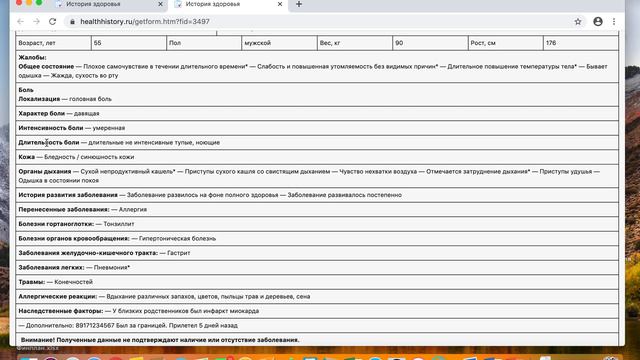Bookmark this page with the star icon

tap(578, 22)
